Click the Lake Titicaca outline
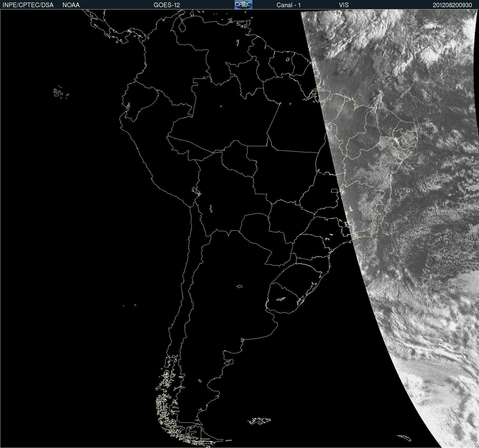 pos(196,191)
